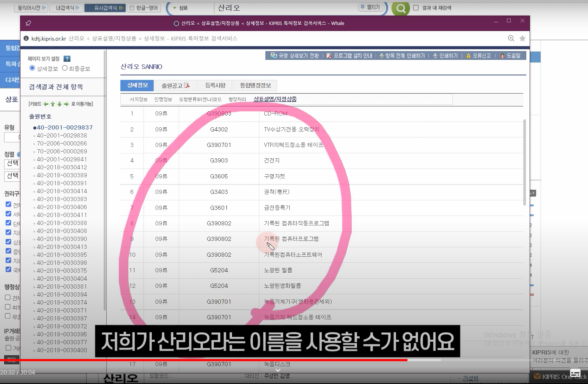Uncheck first checkbox under 권리구분
Viewport: 588px width, 384px height.
(8, 204)
